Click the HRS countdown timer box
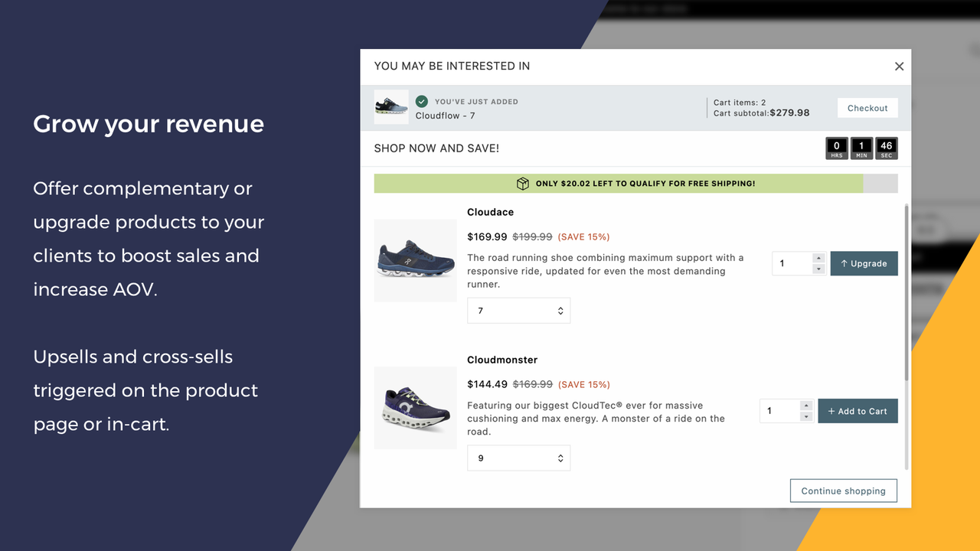The height and width of the screenshot is (551, 980). [x=836, y=148]
